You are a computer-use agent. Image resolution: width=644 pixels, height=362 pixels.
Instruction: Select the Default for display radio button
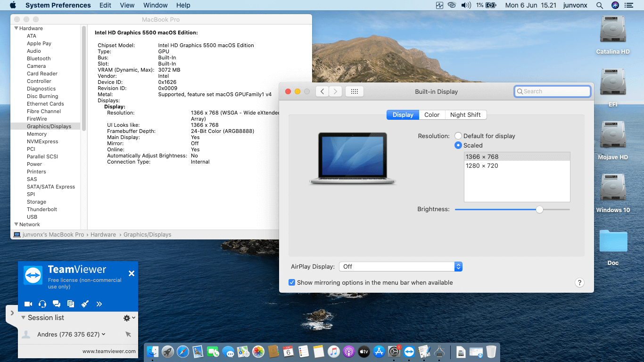458,136
